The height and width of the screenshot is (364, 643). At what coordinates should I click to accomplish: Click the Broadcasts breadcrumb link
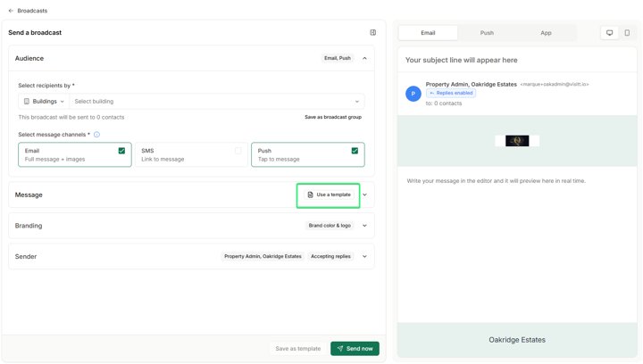tap(32, 11)
